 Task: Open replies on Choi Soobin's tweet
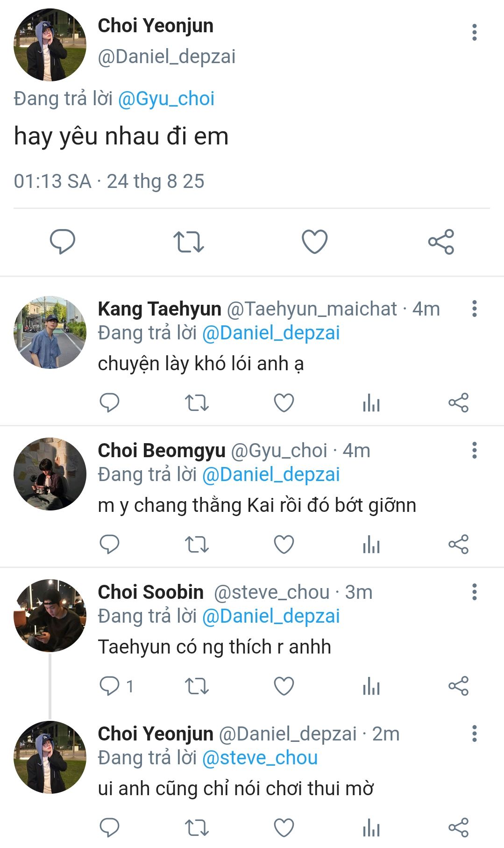110,686
